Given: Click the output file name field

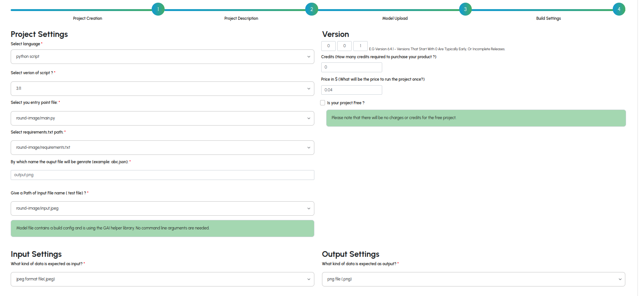Looking at the screenshot, I should pyautogui.click(x=162, y=175).
